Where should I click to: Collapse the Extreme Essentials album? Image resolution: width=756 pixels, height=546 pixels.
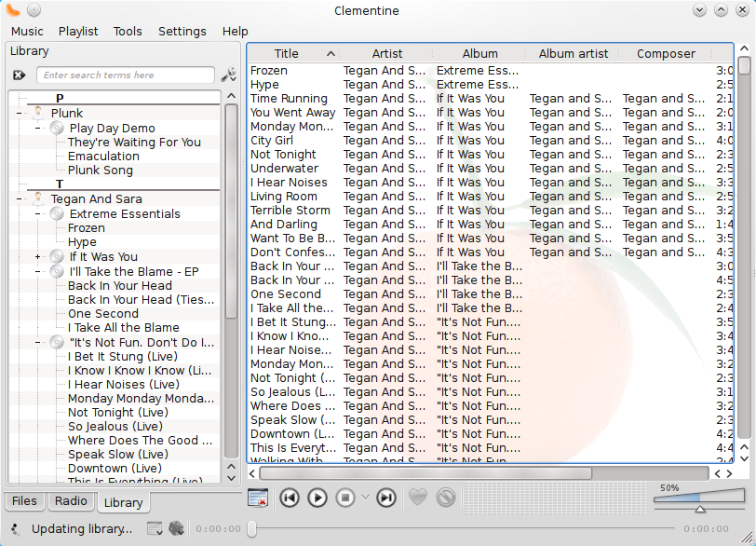(38, 214)
